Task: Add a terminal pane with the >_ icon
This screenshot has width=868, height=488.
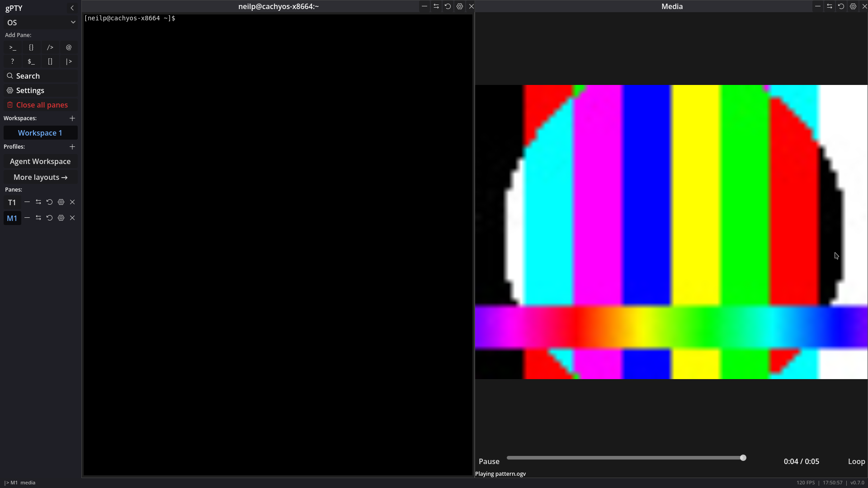Action: click(13, 47)
